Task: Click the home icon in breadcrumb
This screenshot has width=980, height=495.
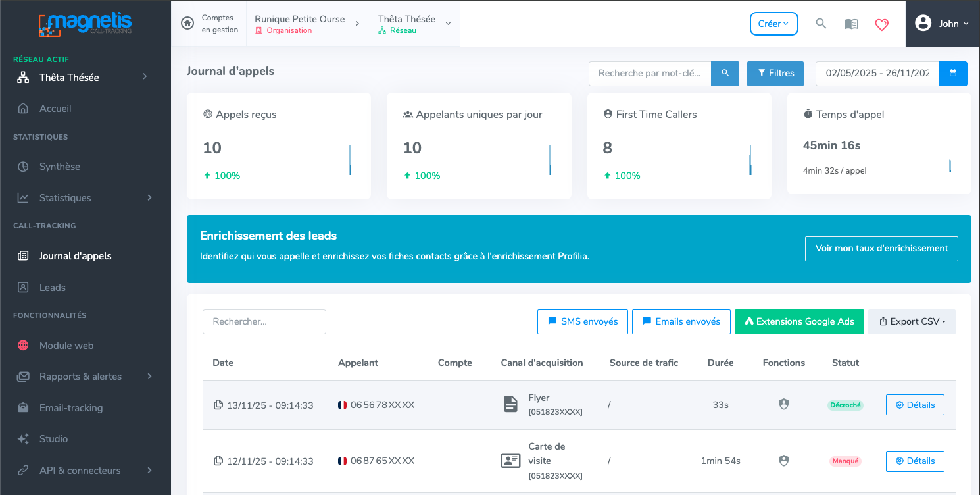Action: [187, 24]
